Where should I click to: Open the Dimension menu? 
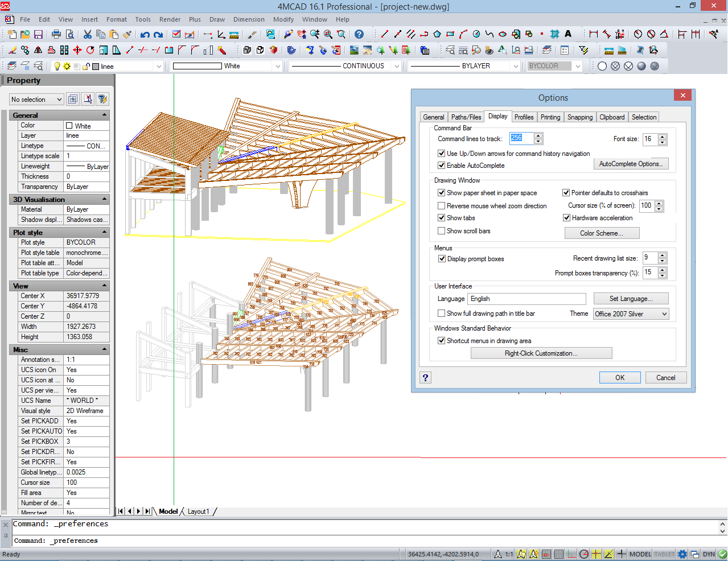point(249,19)
